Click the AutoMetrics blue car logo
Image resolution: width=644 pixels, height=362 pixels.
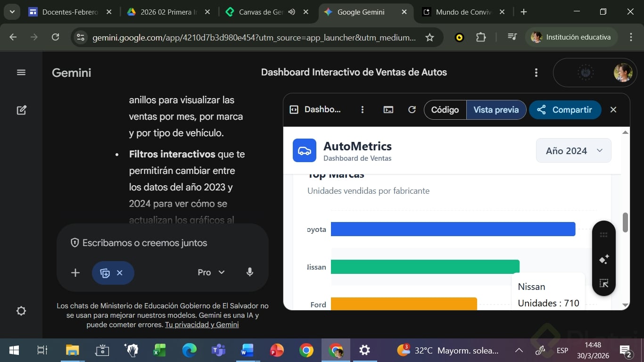305,150
